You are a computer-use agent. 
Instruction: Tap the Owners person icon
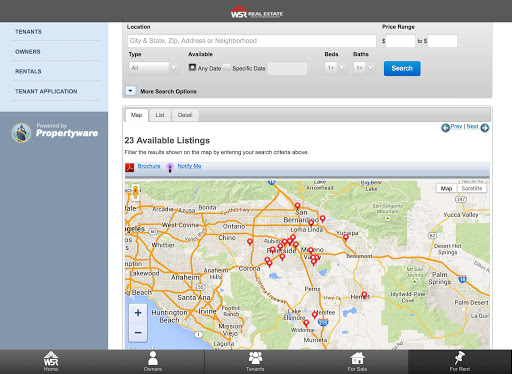point(153,359)
